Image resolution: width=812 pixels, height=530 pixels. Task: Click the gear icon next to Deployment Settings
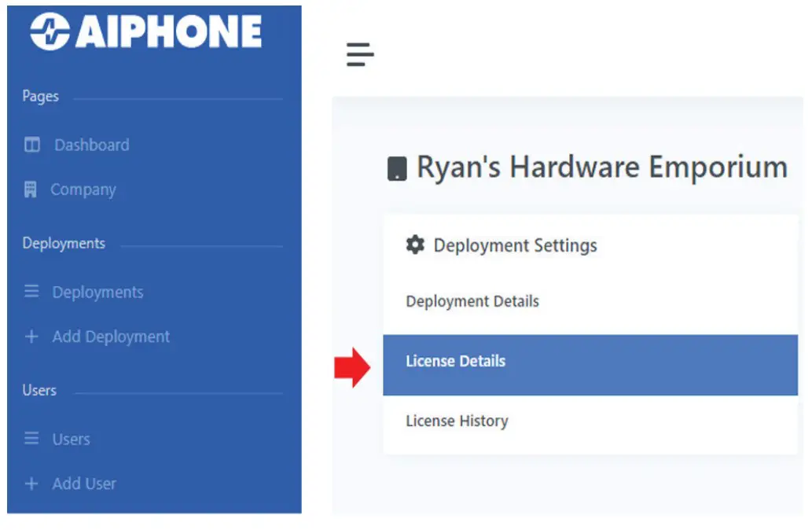click(x=416, y=245)
